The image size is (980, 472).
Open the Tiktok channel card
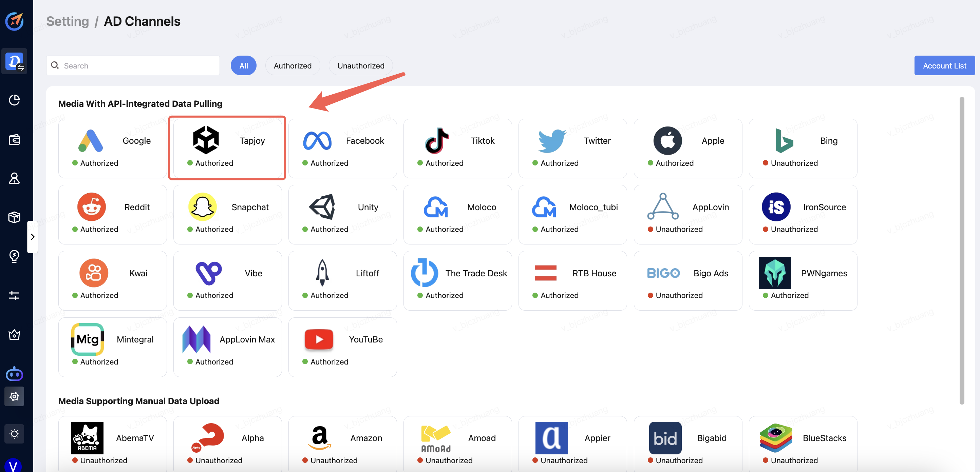pos(457,148)
